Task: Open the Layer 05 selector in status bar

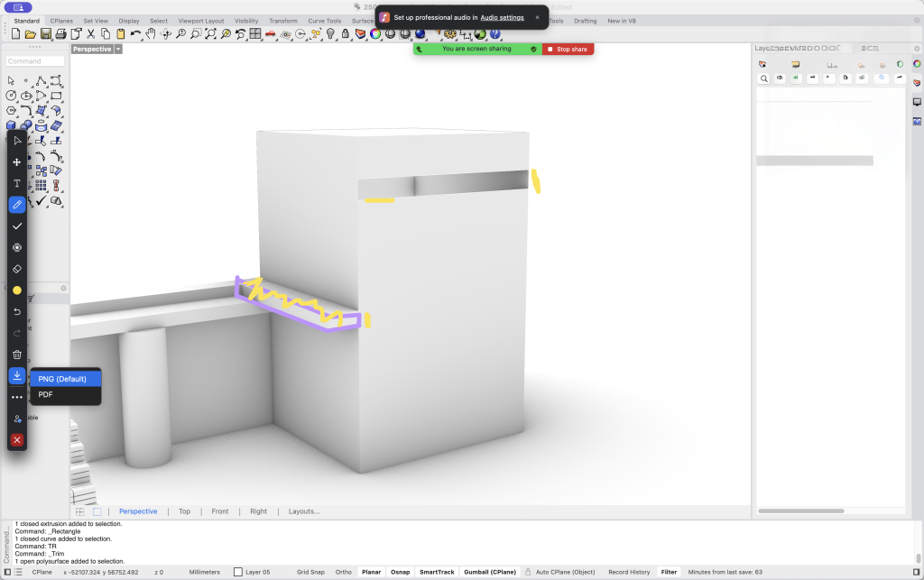Action: [x=252, y=572]
